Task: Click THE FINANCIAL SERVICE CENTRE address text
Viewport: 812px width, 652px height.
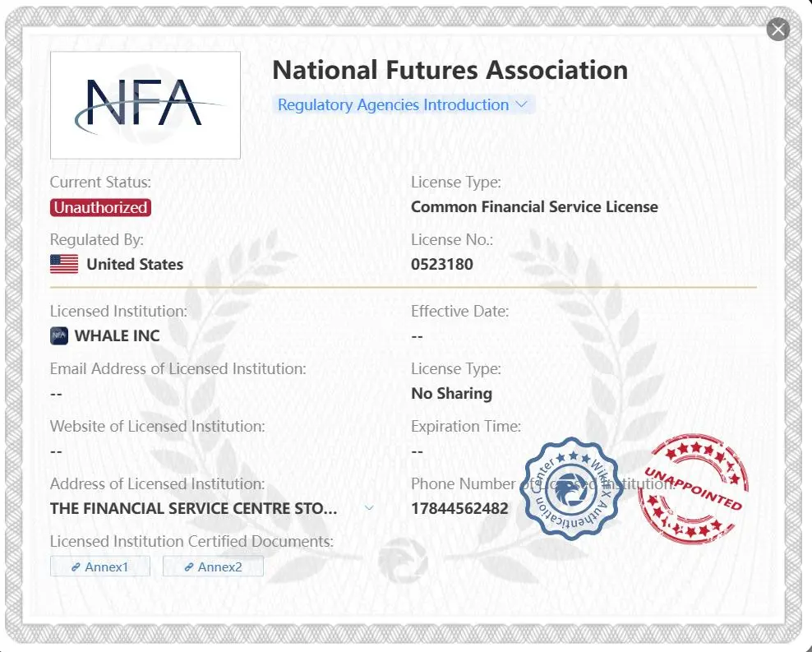Action: click(194, 509)
